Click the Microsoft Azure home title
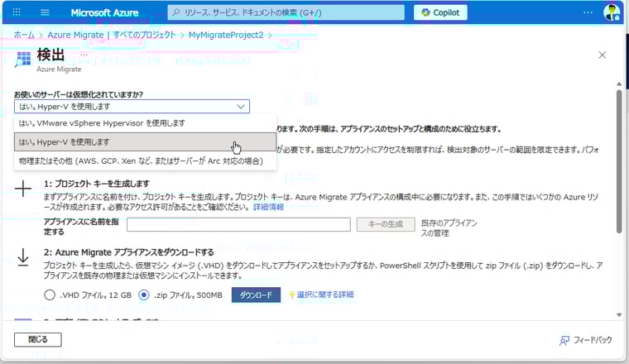Image resolution: width=629 pixels, height=364 pixels. tap(104, 13)
